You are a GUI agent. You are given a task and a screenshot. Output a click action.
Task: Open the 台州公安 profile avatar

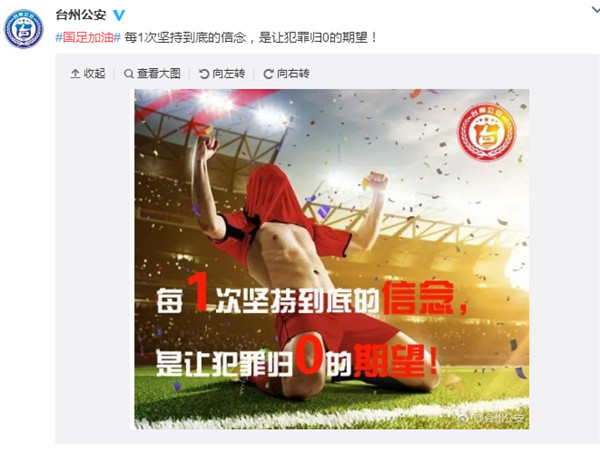(x=24, y=29)
